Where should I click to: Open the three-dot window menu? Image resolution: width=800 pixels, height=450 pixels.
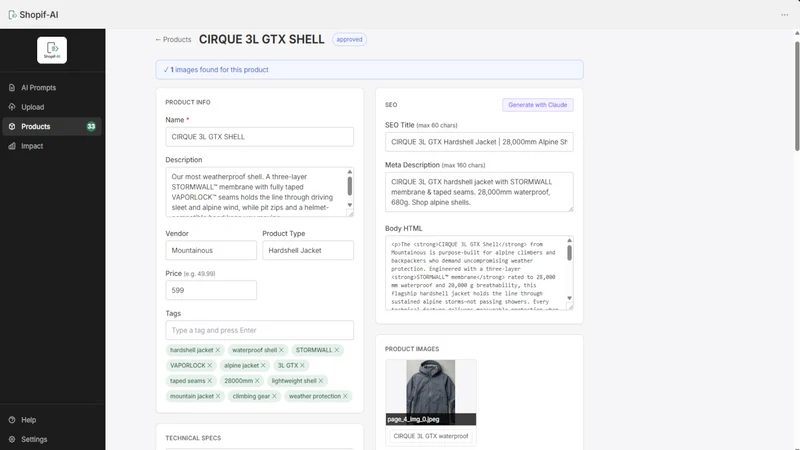click(784, 15)
